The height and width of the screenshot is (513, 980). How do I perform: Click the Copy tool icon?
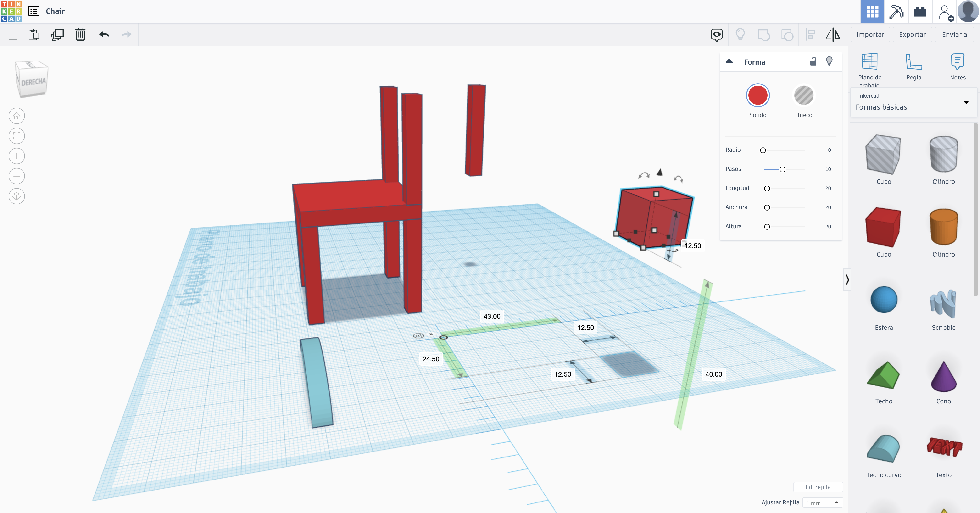point(12,35)
